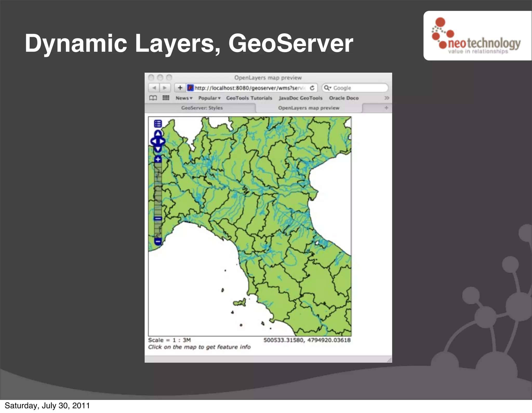This screenshot has height=413, width=532.
Task: Go back with the browser back arrow
Action: tap(154, 88)
